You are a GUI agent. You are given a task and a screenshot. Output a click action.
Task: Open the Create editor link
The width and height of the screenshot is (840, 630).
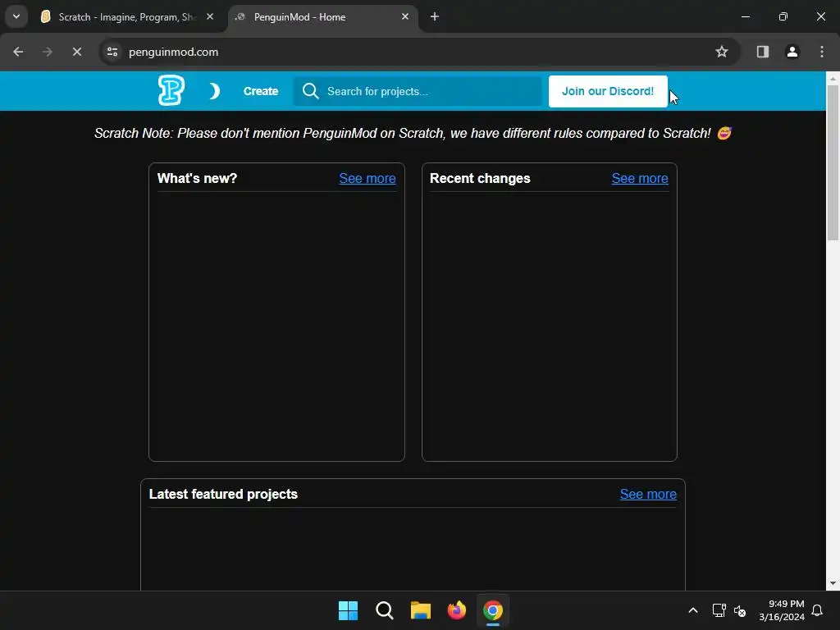click(x=261, y=91)
